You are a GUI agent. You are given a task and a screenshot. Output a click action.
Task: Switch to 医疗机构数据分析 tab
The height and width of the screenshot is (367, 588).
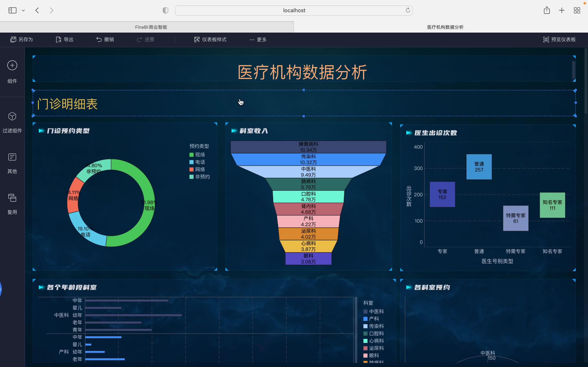445,27
